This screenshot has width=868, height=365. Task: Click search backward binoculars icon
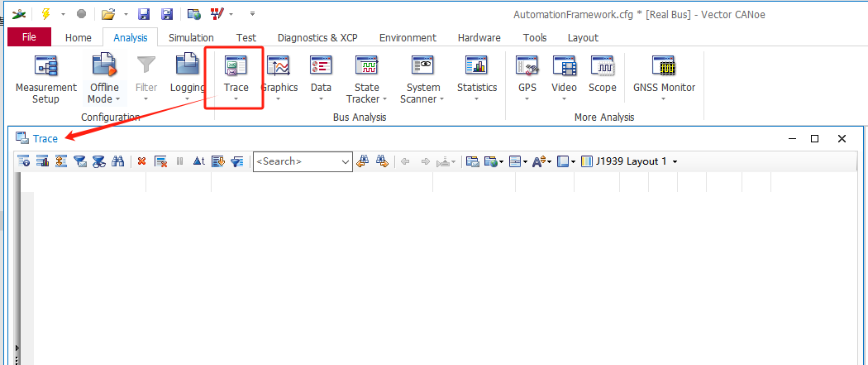tap(363, 161)
